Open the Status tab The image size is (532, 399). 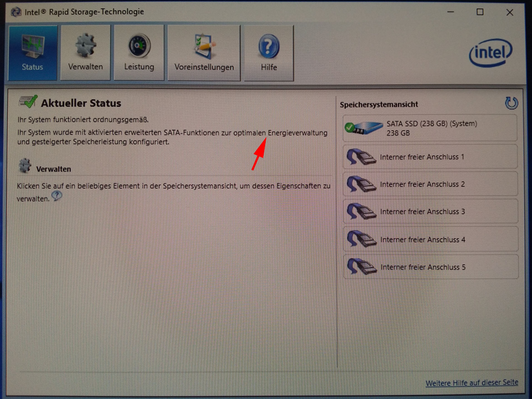point(33,53)
